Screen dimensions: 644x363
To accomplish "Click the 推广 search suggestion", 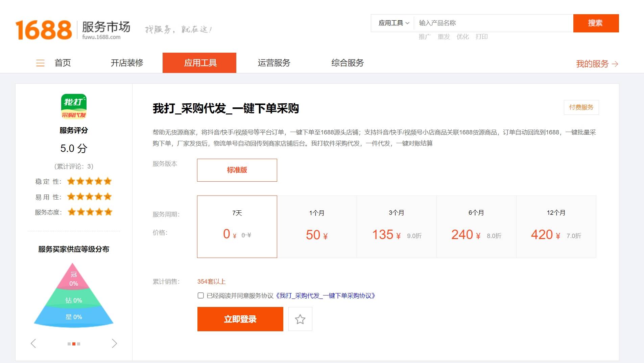I will pyautogui.click(x=425, y=37).
